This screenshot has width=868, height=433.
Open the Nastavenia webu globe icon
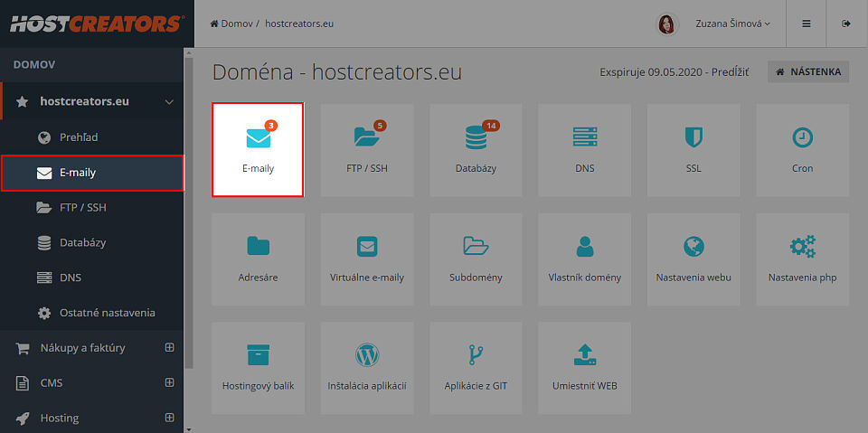pyautogui.click(x=693, y=247)
